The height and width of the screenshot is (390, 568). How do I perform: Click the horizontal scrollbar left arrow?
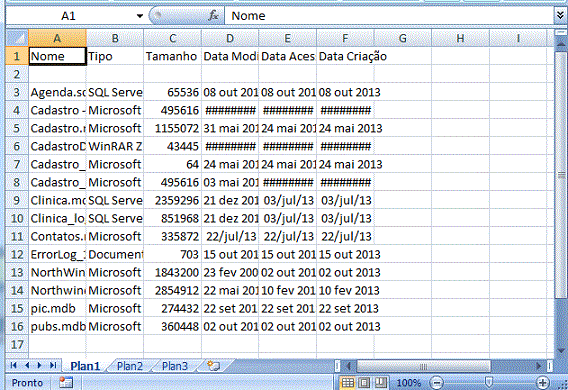click(x=349, y=366)
